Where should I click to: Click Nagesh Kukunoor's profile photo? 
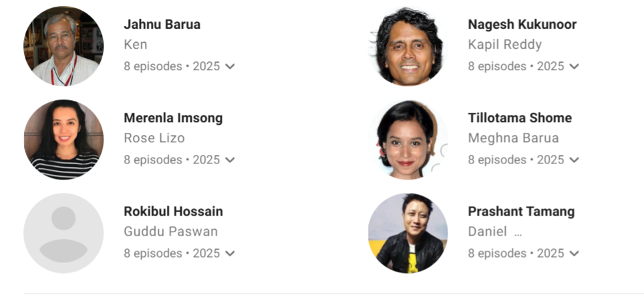[408, 46]
